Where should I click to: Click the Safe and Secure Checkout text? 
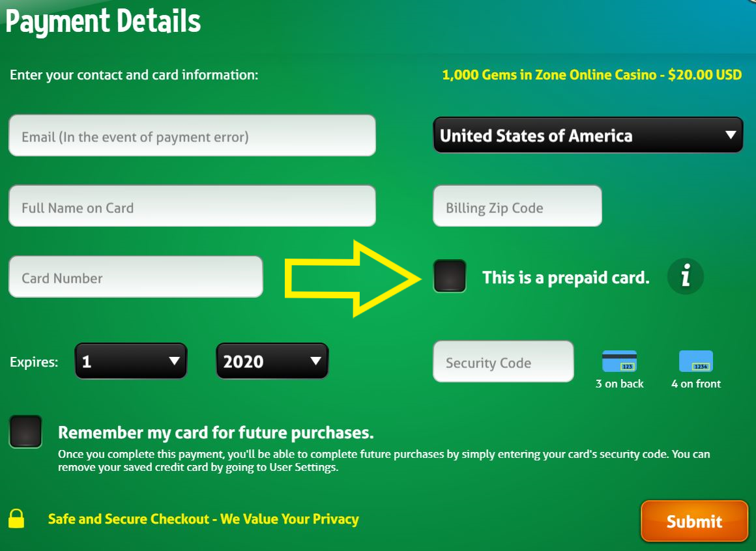(203, 519)
